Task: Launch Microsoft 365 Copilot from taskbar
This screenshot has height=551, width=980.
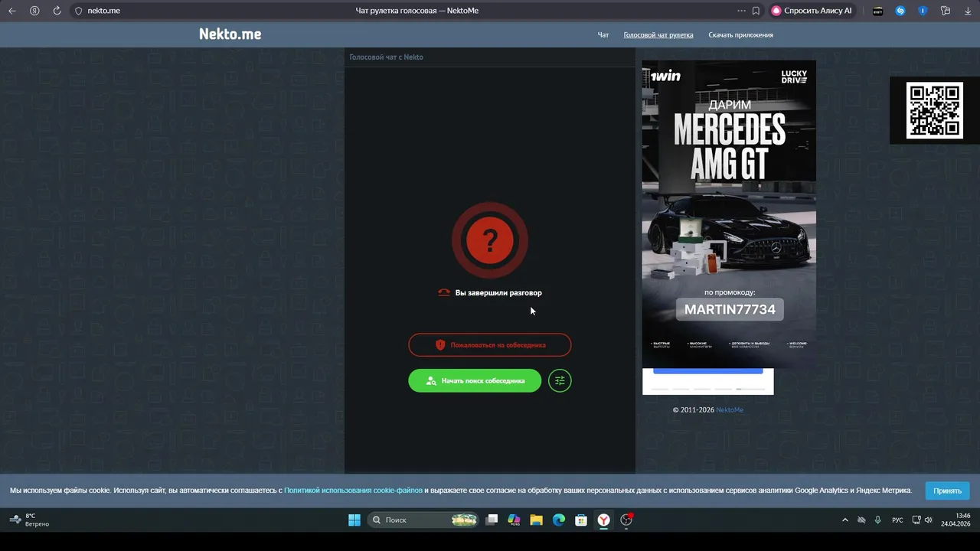Action: [514, 520]
